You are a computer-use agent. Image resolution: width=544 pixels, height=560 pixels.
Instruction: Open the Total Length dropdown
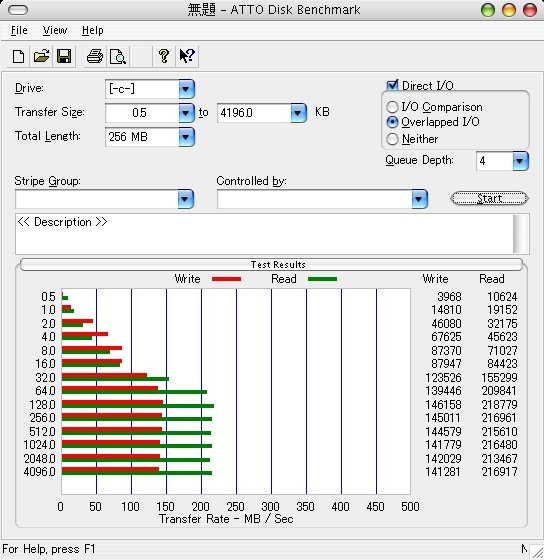click(x=186, y=137)
